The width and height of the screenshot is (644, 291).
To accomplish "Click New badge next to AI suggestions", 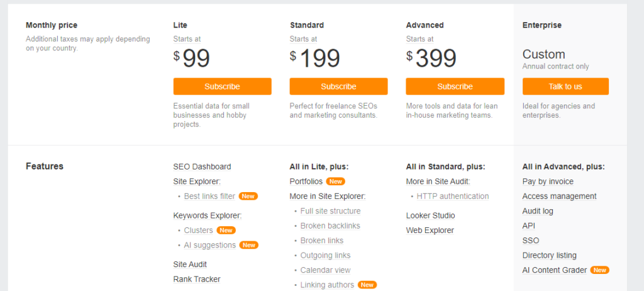I will tap(249, 245).
